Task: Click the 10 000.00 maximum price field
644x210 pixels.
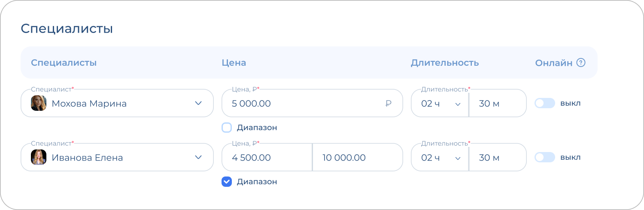Action: tap(357, 158)
